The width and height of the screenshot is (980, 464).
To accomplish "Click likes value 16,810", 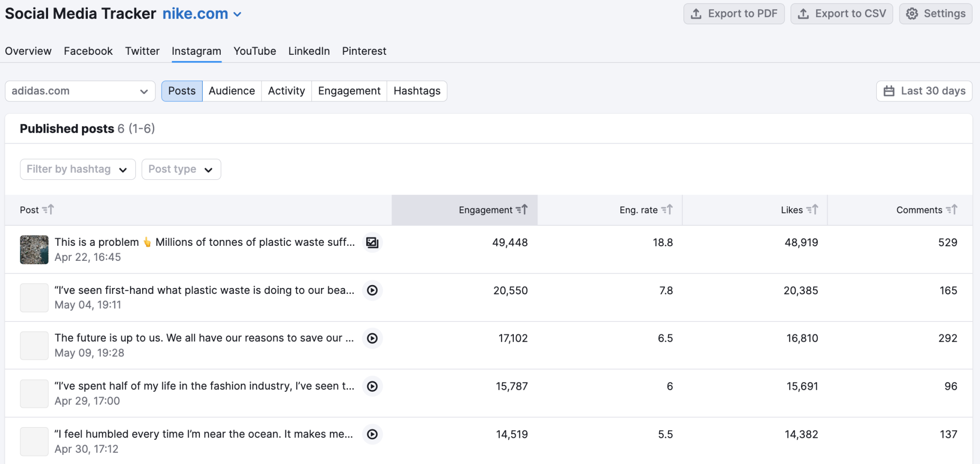I will click(802, 338).
